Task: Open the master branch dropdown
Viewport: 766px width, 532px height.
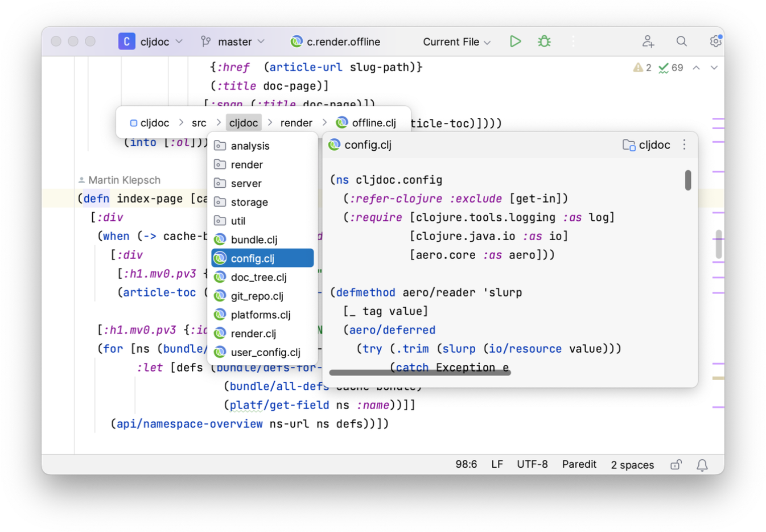Action: [x=261, y=42]
